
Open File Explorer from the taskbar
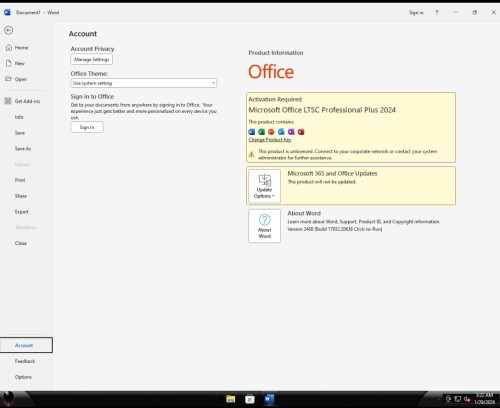pos(231,399)
